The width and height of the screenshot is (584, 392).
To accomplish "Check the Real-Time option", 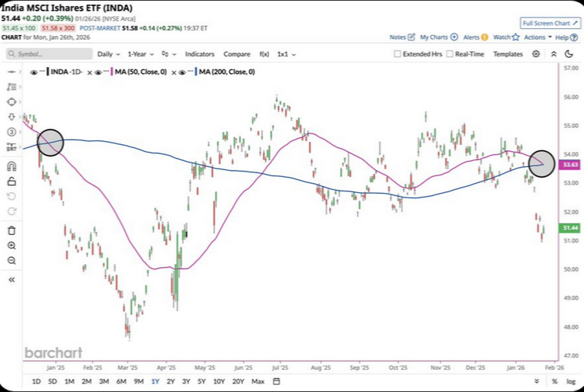I will [450, 54].
